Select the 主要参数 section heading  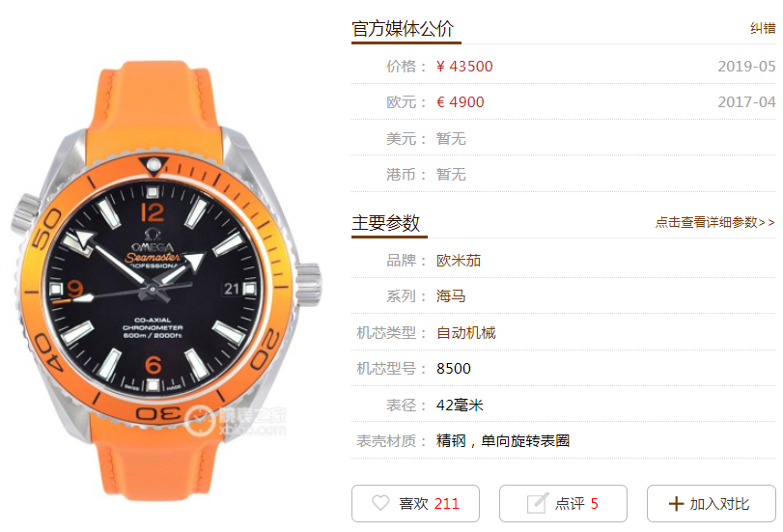point(385,223)
